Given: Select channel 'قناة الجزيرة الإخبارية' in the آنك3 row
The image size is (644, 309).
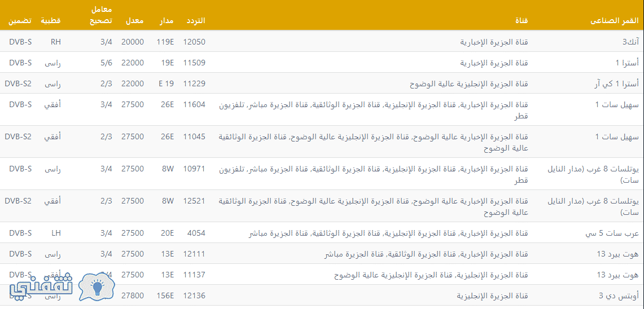Looking at the screenshot, I should point(494,42).
